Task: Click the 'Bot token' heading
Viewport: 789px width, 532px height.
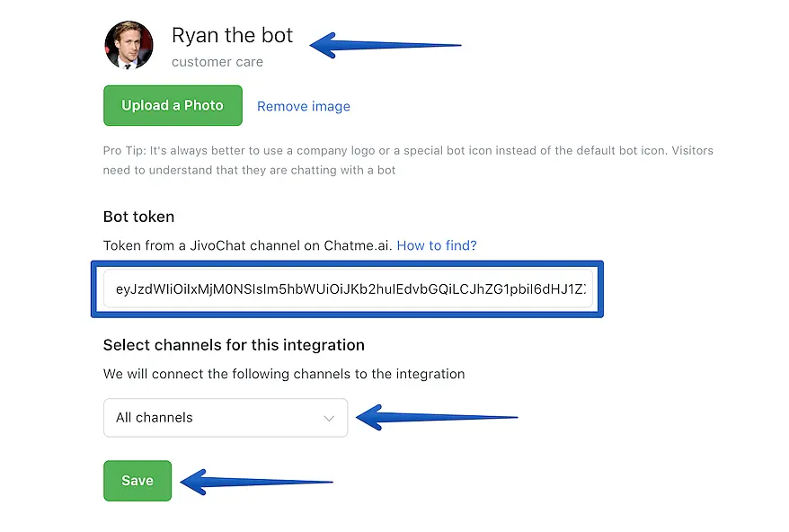Action: [x=138, y=217]
